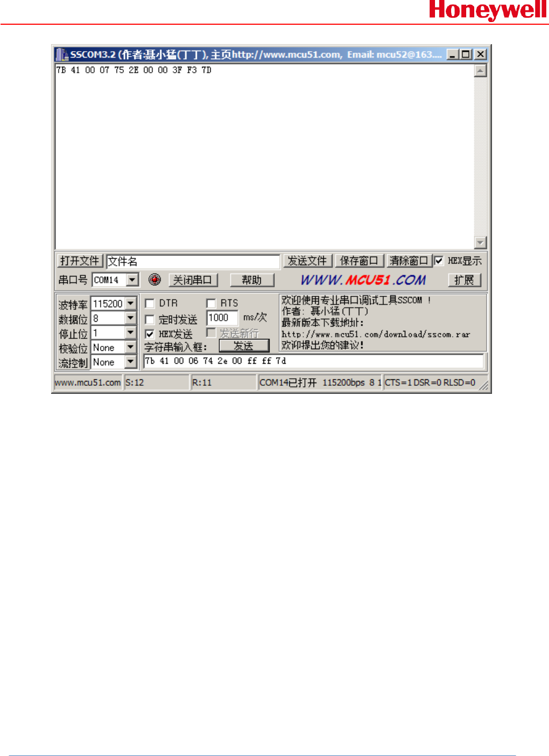
Task: Click the CTS=1 DSR=0 RLSD=0 status
Action: pos(430,383)
